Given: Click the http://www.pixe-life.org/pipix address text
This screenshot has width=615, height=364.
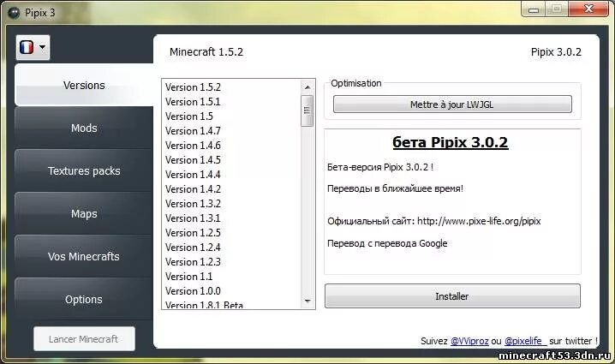Looking at the screenshot, I should [x=479, y=221].
